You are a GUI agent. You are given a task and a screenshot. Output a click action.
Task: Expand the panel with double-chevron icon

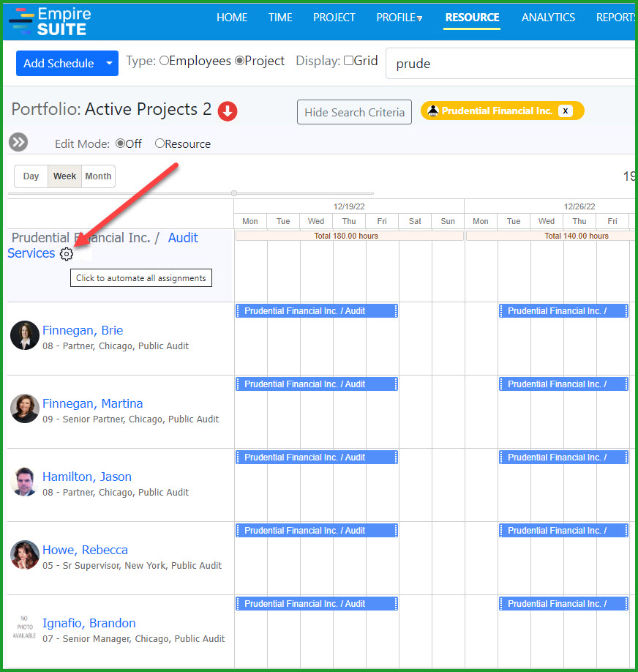tap(18, 142)
